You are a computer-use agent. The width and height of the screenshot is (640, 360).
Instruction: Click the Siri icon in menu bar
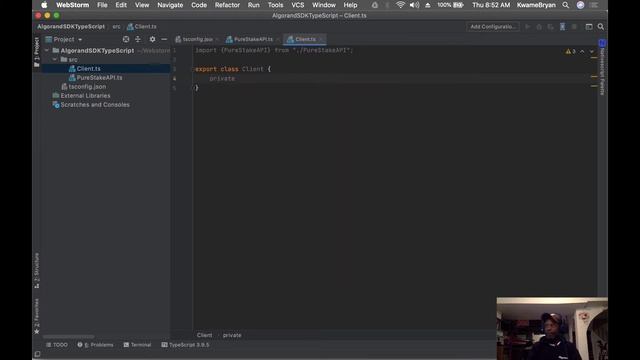pyautogui.click(x=580, y=5)
